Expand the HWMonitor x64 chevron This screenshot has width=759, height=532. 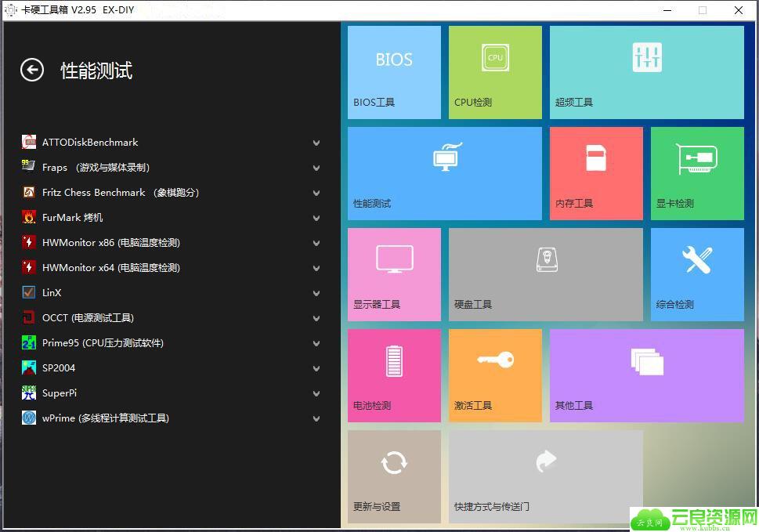point(316,268)
